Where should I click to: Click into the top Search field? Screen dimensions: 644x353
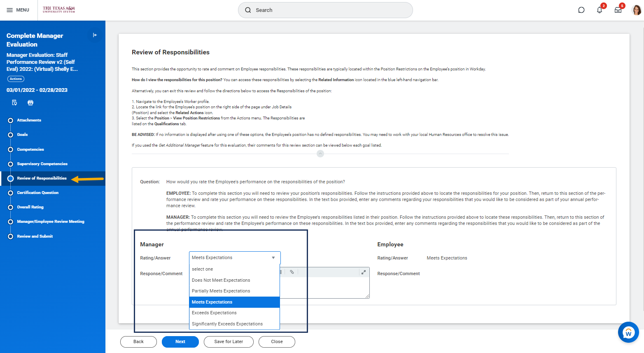point(325,10)
